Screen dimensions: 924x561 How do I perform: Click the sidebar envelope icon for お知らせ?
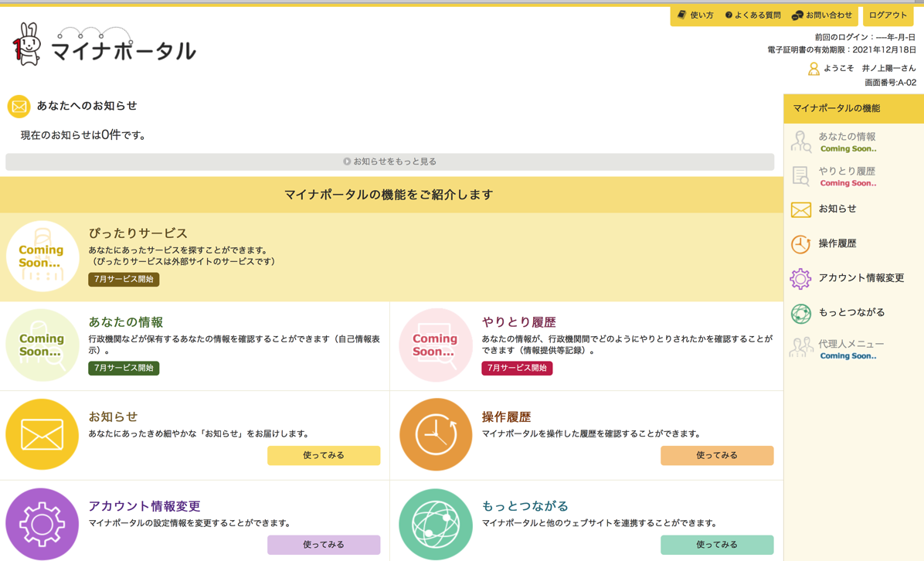click(x=801, y=209)
